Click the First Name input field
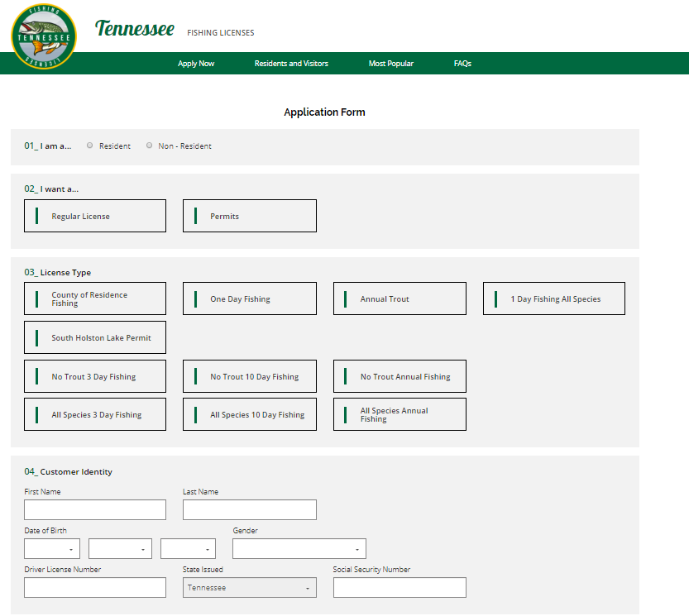This screenshot has height=616, width=689. [95, 510]
